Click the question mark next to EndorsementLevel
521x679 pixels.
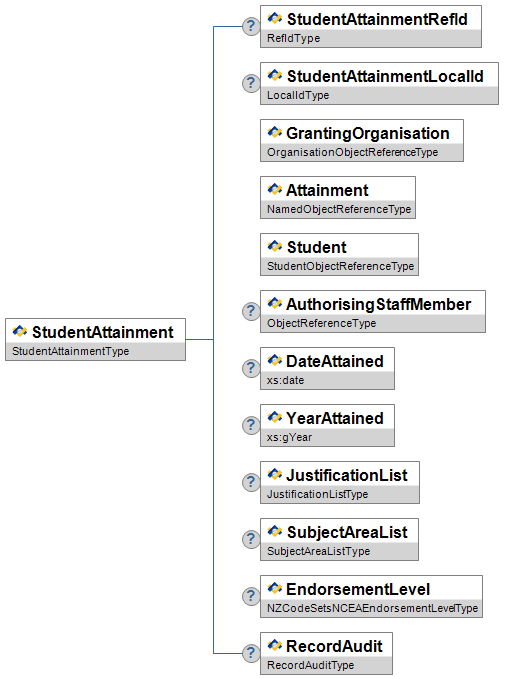click(x=251, y=596)
